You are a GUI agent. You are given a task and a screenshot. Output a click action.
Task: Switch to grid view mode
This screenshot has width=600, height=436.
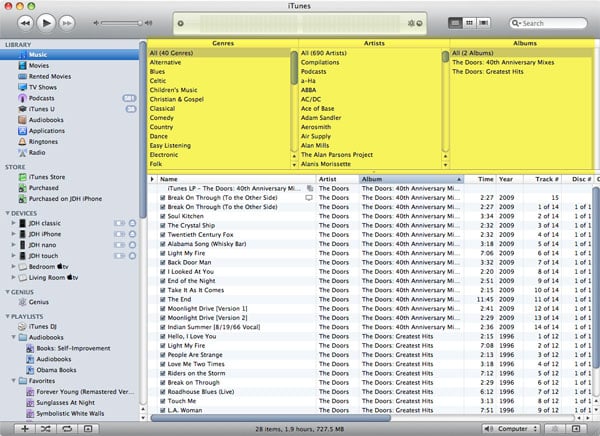(469, 23)
